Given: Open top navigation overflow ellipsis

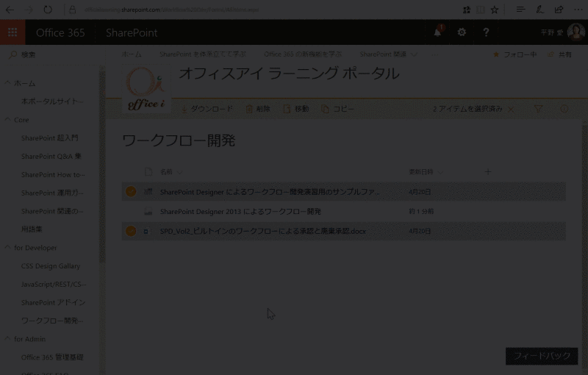Looking at the screenshot, I should 434,54.
